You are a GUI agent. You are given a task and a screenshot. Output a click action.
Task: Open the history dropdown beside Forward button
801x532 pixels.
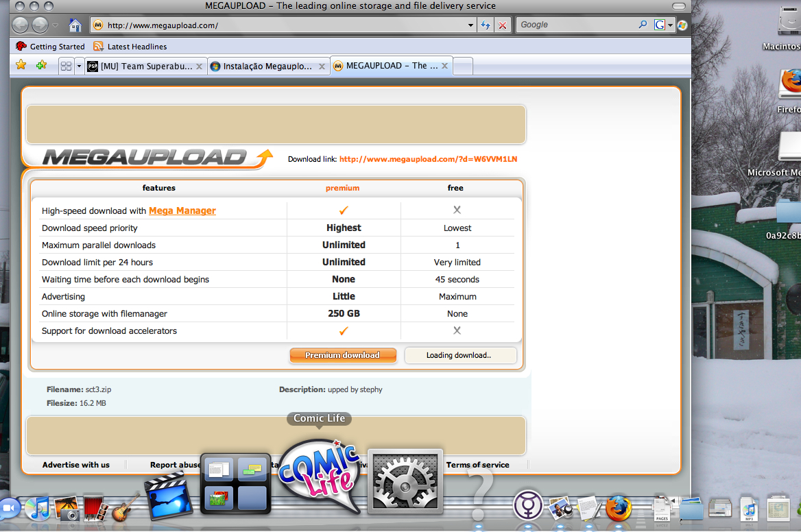click(x=55, y=25)
